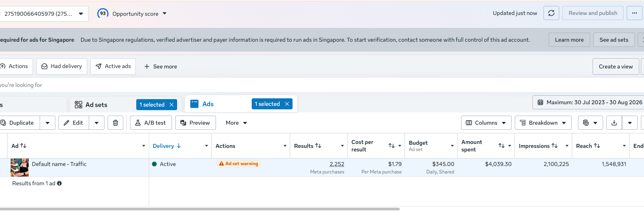
Task: Click the info icon beside Results from 1 ad
Action: tap(59, 183)
